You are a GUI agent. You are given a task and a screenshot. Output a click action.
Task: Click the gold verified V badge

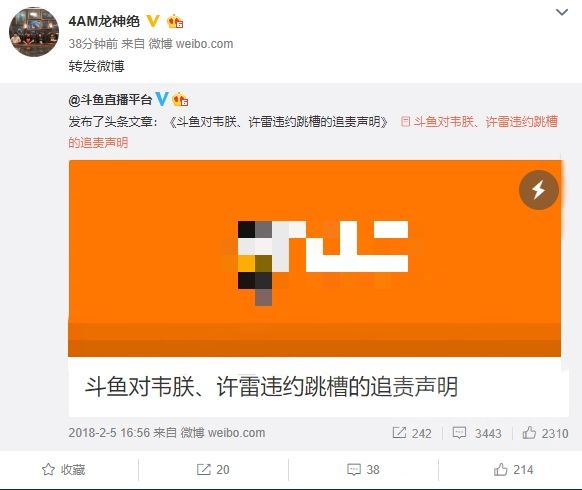click(x=153, y=21)
